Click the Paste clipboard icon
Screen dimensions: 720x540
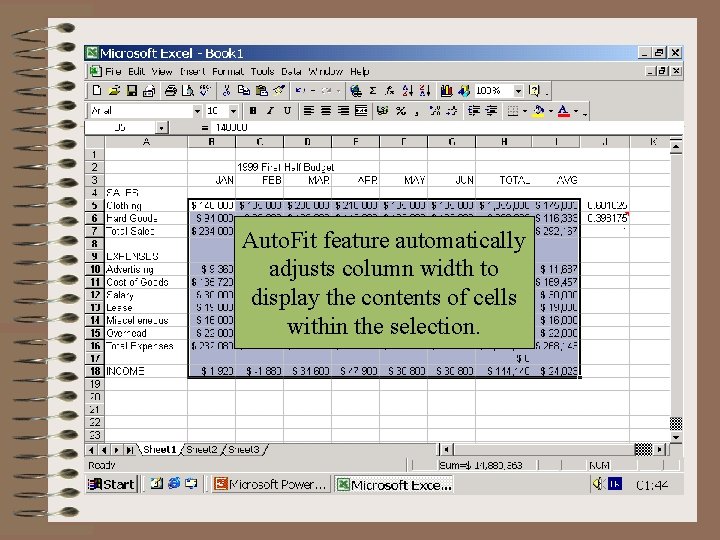point(261,90)
